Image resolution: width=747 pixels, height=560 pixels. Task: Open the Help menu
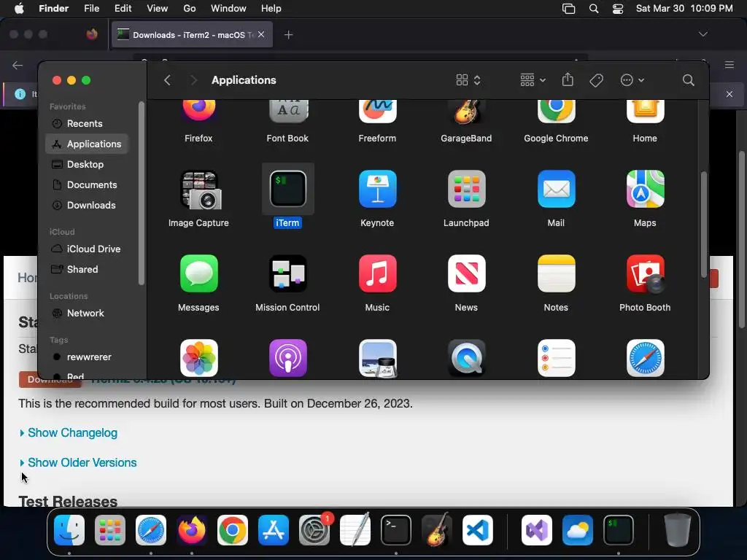click(x=271, y=9)
